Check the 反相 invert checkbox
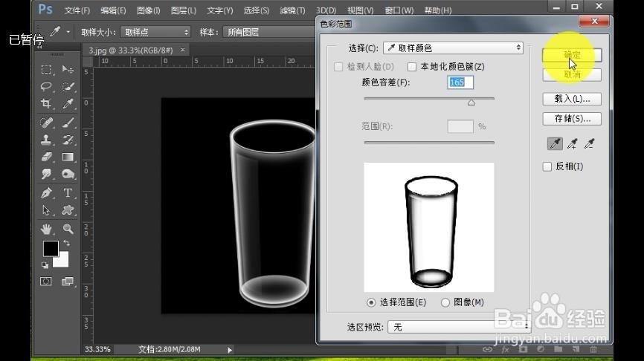This screenshot has height=361, width=644. 547,166
